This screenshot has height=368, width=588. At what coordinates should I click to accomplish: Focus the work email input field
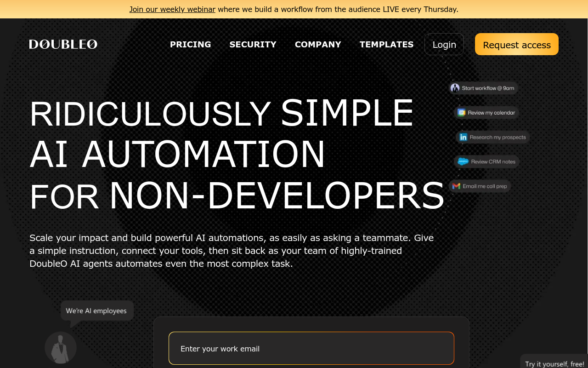click(311, 348)
